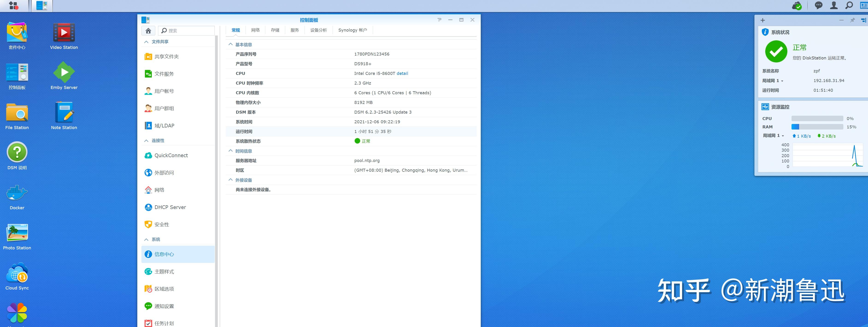Viewport: 868px width, 327px height.
Task: Open Control Panel help question mark
Action: coord(439,20)
